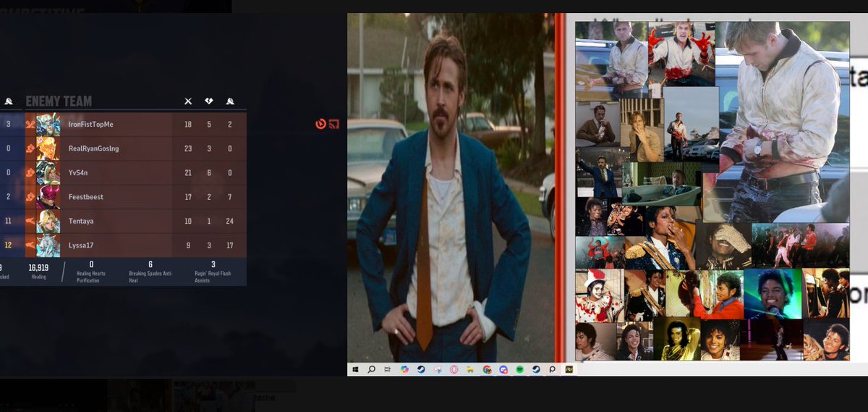Click the role icon beside RealRyanGoslng
This screenshot has height=412, width=868.
click(x=30, y=148)
